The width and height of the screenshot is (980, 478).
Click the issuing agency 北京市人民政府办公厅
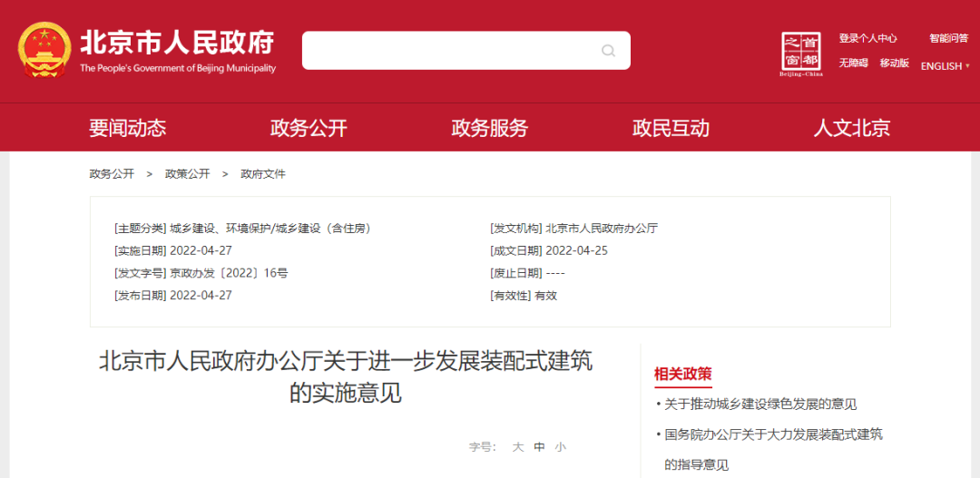602,229
